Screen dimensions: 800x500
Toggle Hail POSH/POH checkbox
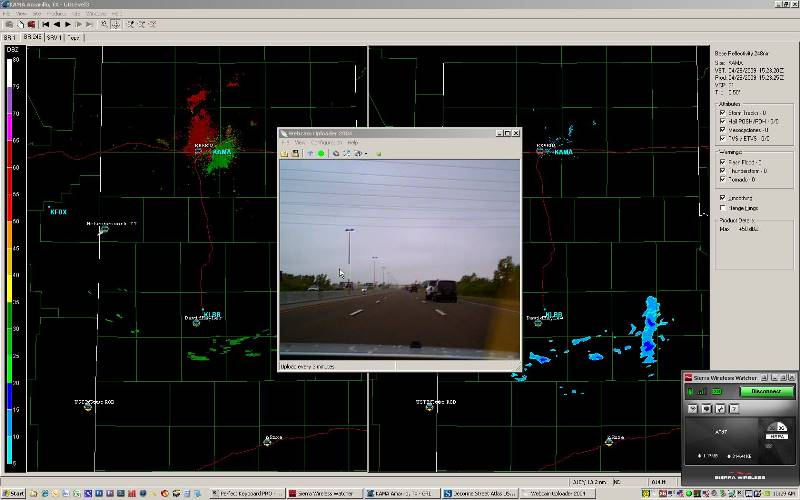pyautogui.click(x=722, y=121)
